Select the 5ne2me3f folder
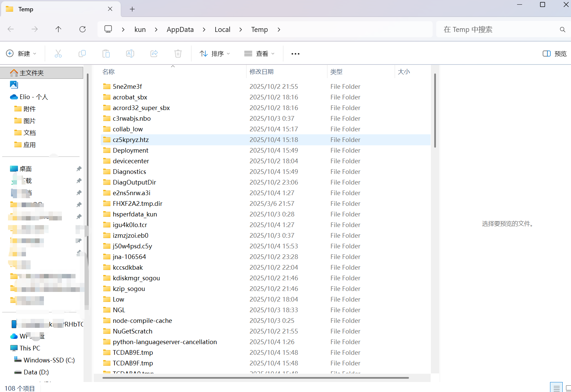This screenshot has width=571, height=392. (266, 86)
